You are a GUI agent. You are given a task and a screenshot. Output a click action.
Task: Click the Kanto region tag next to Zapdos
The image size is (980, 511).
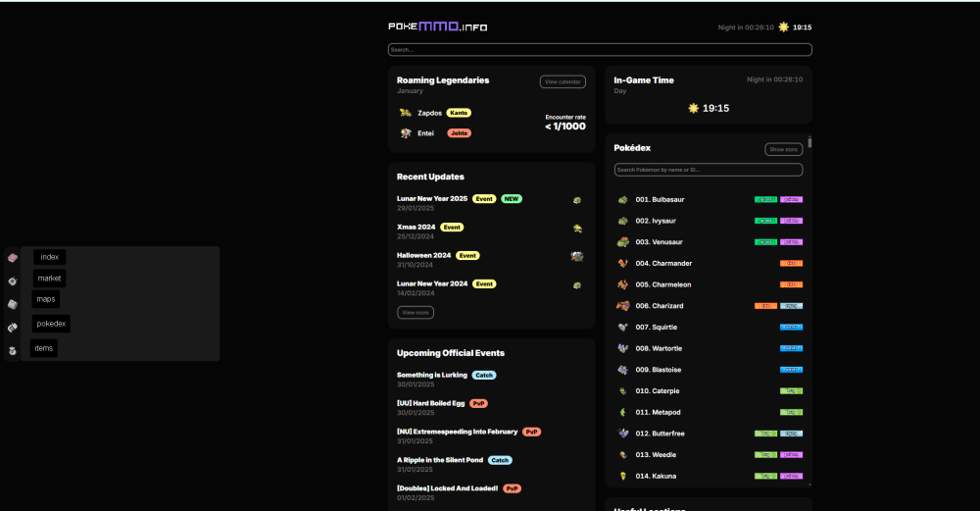click(459, 113)
